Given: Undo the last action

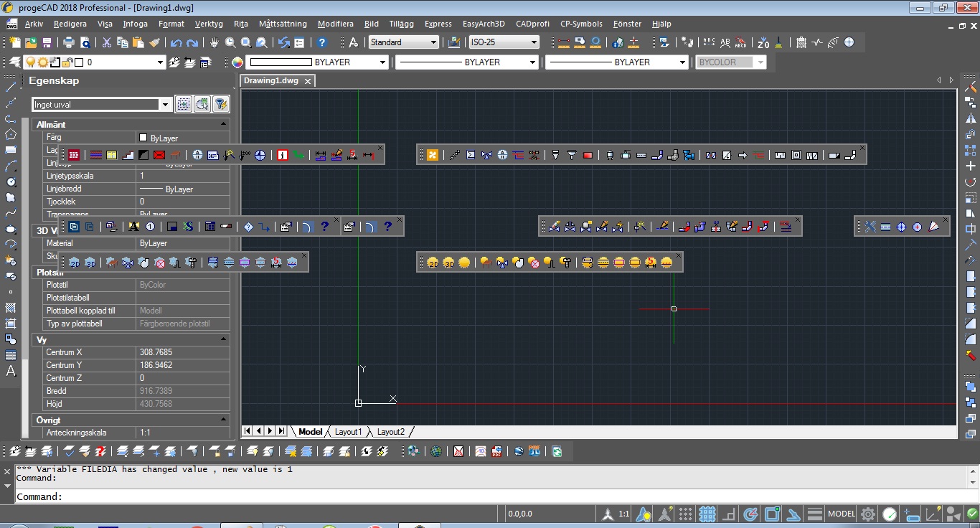Looking at the screenshot, I should coord(176,42).
